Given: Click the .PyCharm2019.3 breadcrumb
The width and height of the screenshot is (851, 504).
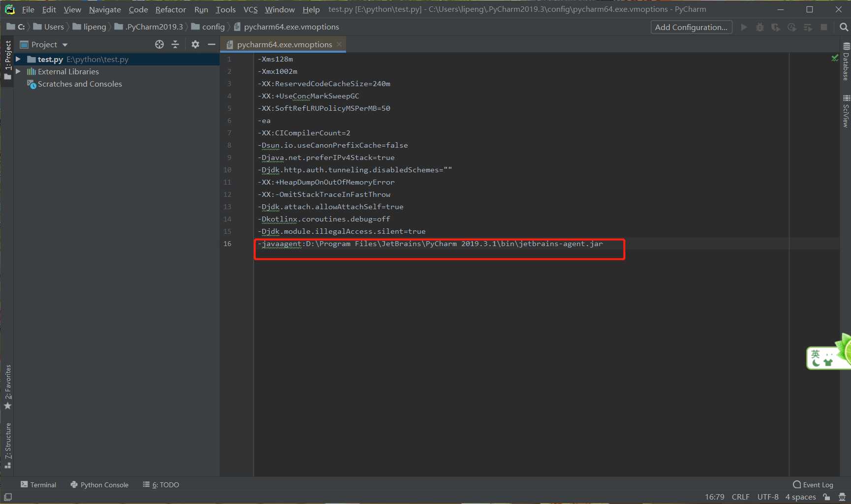Looking at the screenshot, I should [149, 27].
